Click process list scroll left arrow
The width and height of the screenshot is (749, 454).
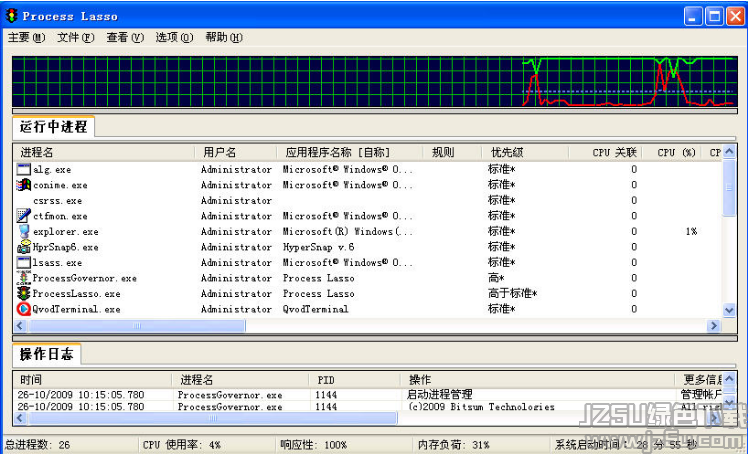20,325
